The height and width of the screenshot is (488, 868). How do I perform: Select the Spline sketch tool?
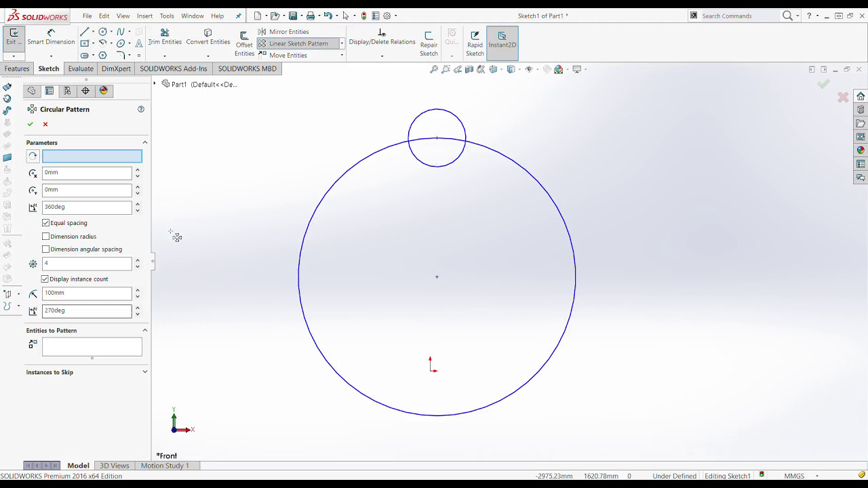tap(121, 32)
